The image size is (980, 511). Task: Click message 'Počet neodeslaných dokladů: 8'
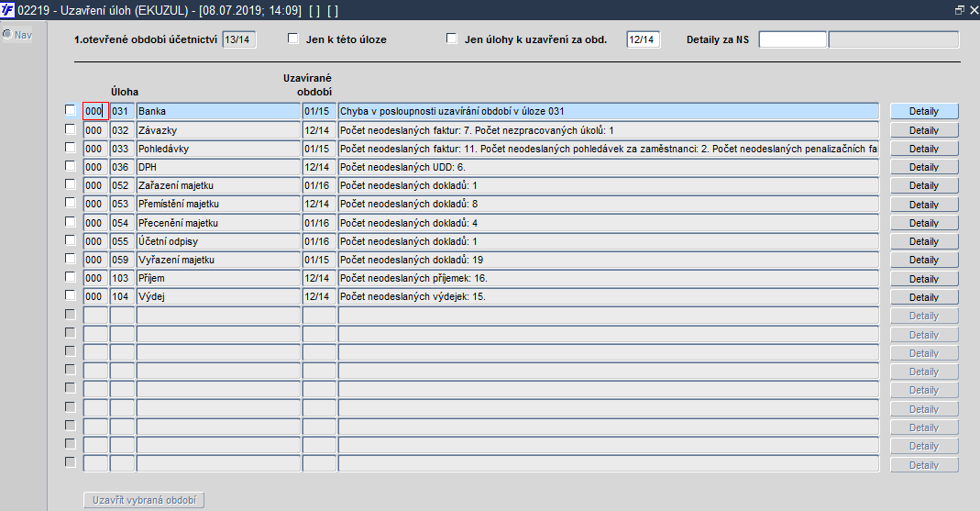(608, 204)
